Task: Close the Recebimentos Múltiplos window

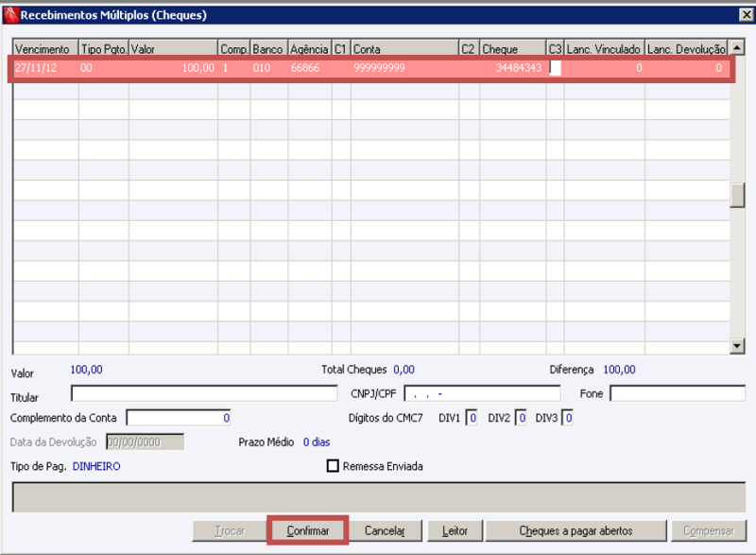Action: coord(747,14)
